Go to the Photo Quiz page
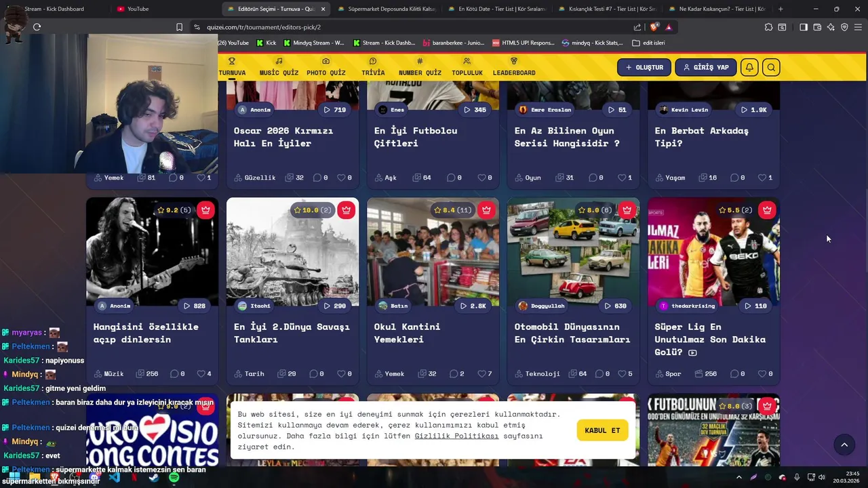 pos(325,67)
